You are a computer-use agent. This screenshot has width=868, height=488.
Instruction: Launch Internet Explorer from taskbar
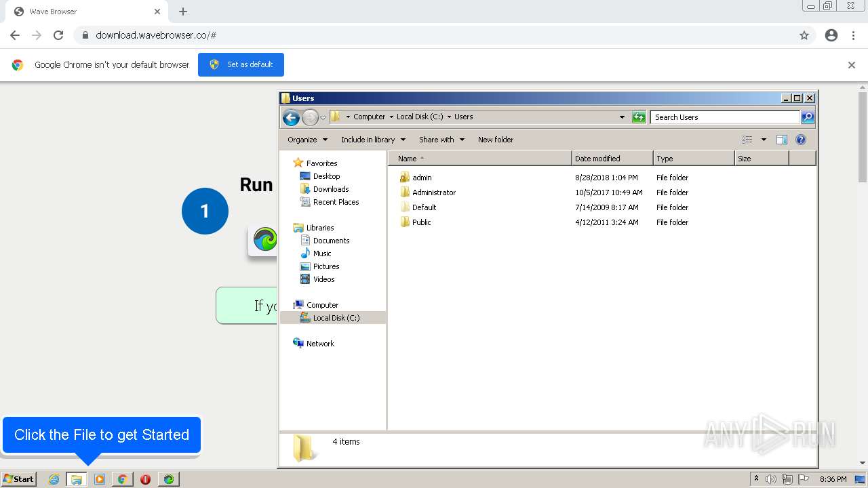(x=54, y=479)
